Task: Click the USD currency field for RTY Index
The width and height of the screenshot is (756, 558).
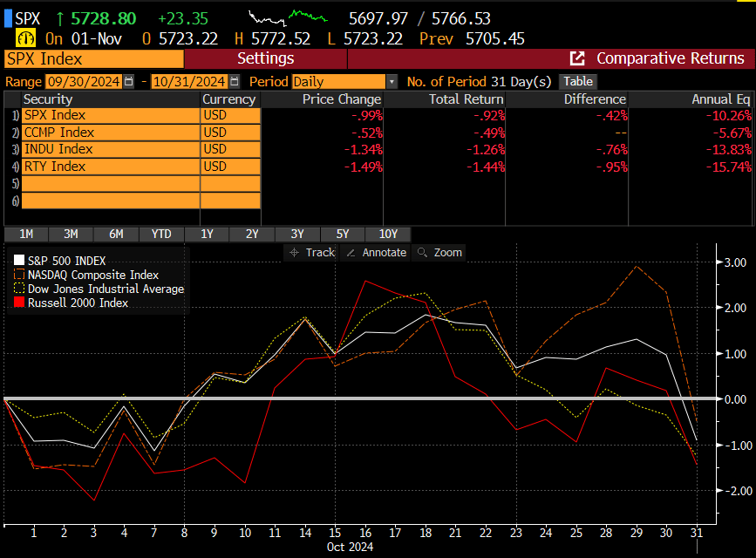Action: click(230, 167)
